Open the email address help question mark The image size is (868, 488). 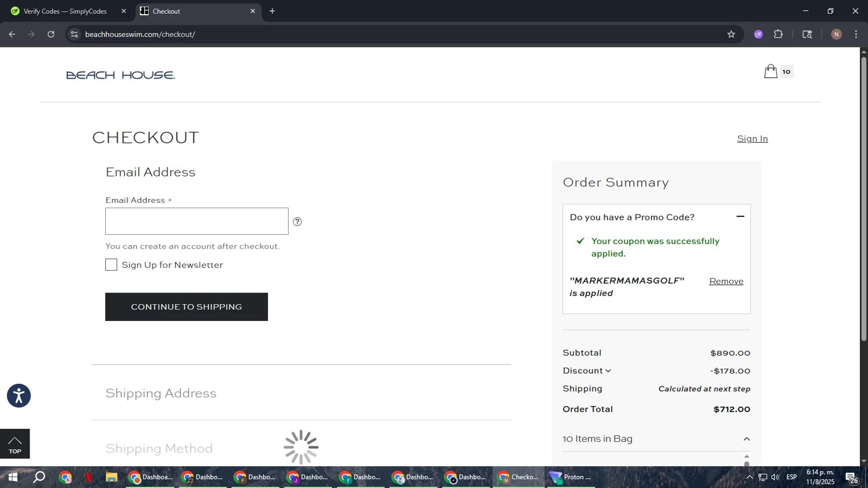pyautogui.click(x=297, y=221)
